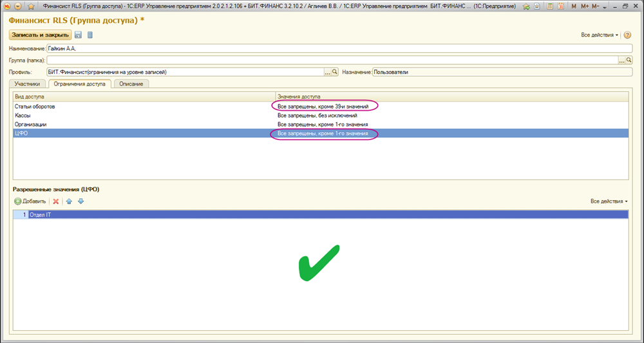The width and height of the screenshot is (644, 343).
Task: Expand the lower 'Все действия' menu
Action: [609, 201]
